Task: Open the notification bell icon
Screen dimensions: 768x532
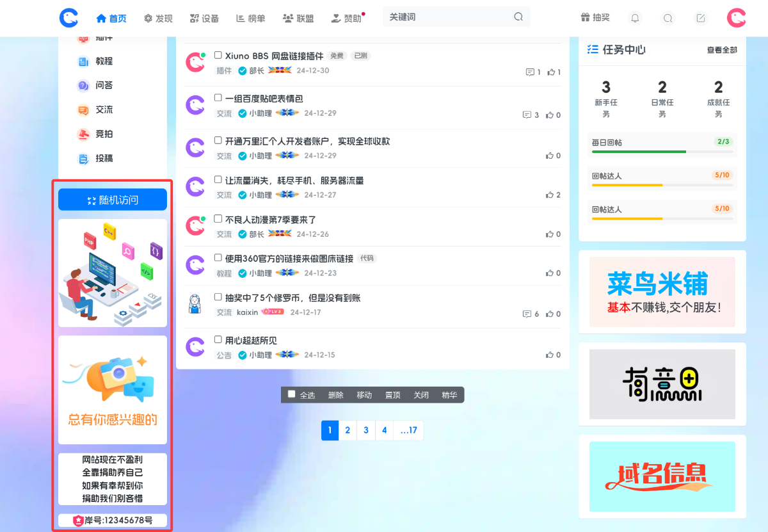Action: pyautogui.click(x=635, y=19)
